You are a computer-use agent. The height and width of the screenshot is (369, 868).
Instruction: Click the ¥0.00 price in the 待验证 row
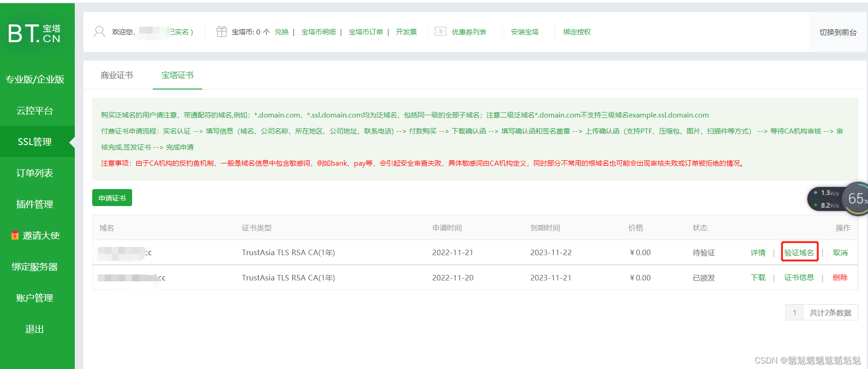(x=640, y=253)
